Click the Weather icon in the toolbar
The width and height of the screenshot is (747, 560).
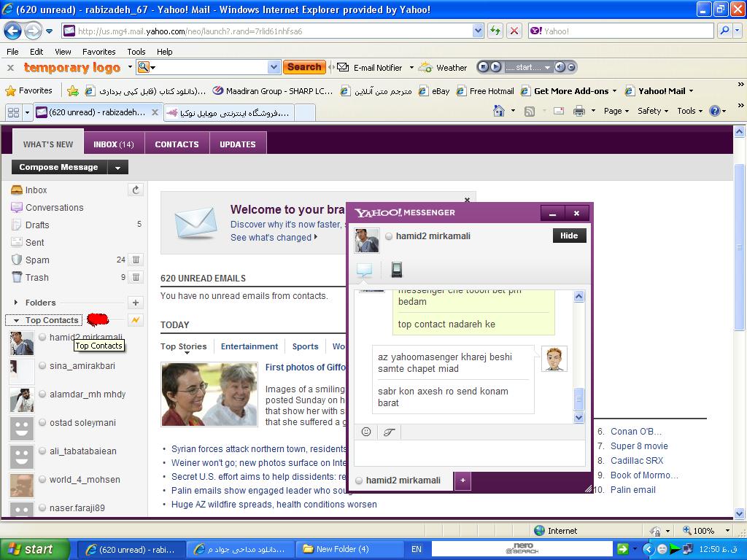pos(425,67)
